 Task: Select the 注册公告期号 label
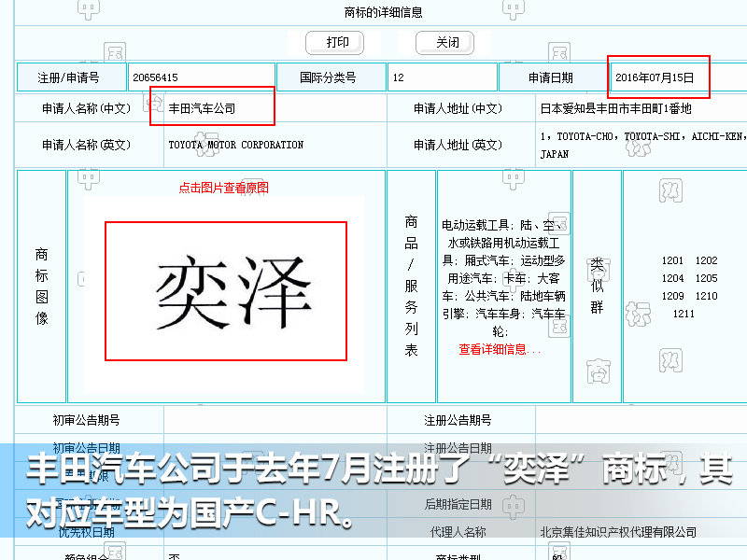[x=458, y=420]
